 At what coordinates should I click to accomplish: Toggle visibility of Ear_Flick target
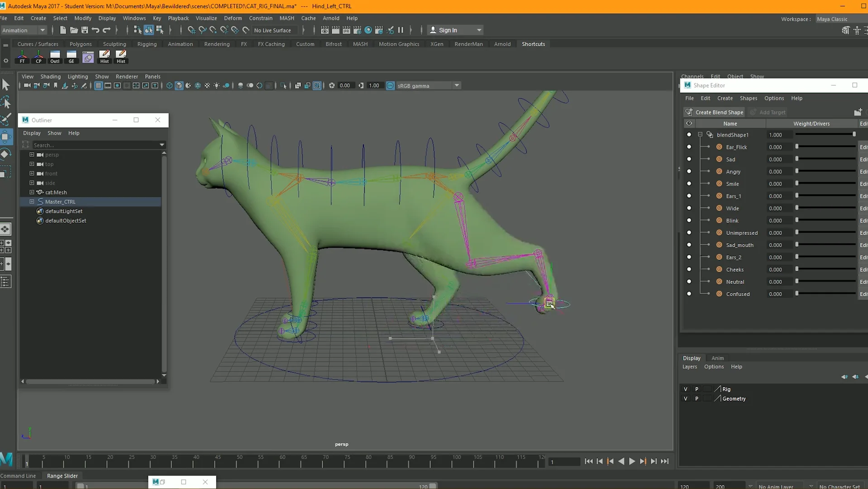click(689, 147)
